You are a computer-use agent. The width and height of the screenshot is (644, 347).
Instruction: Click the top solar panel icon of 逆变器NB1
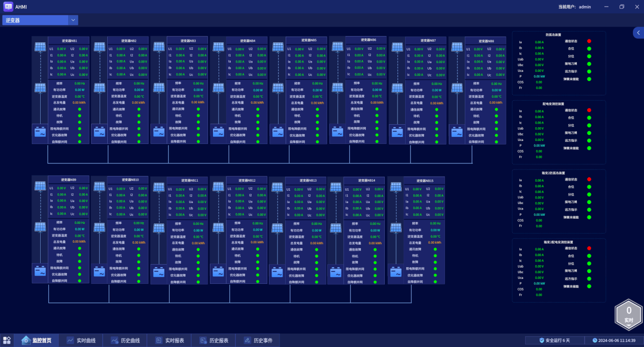[40, 47]
